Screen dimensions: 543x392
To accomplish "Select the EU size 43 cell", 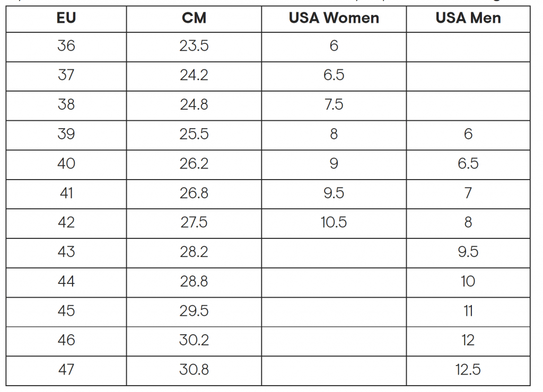I will point(66,253).
